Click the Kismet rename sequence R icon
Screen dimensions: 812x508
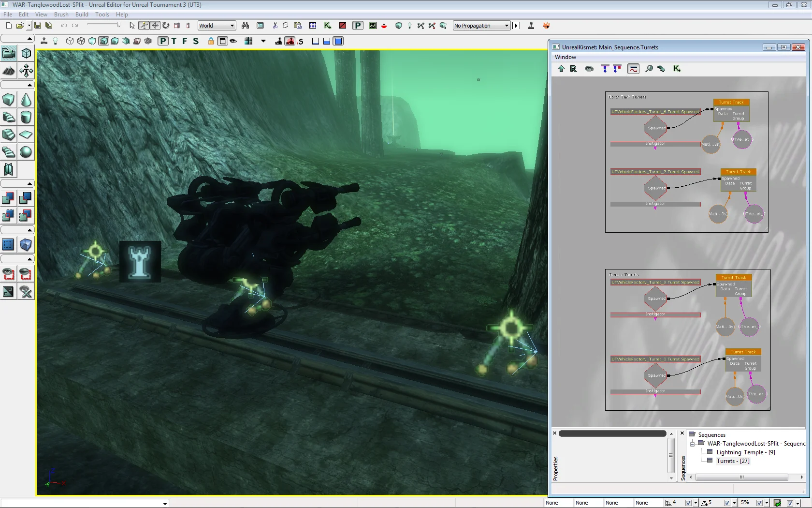[x=573, y=69]
